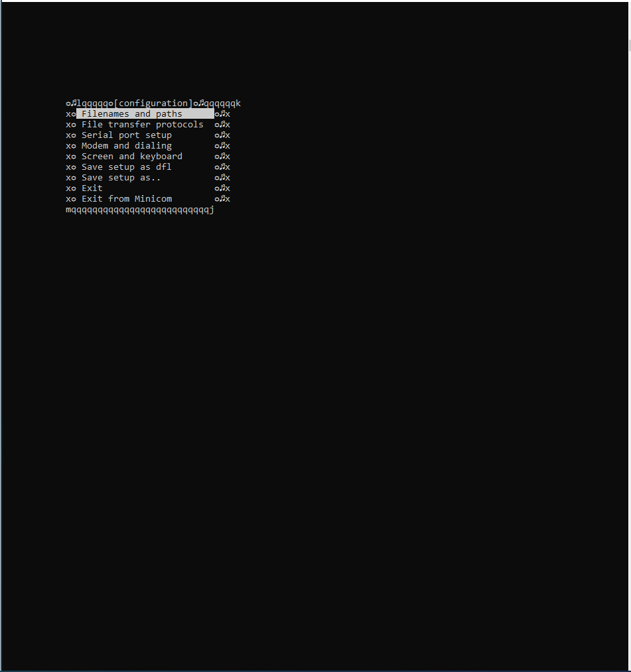Click music-note glyph right of Exit from Minicom

[222, 199]
